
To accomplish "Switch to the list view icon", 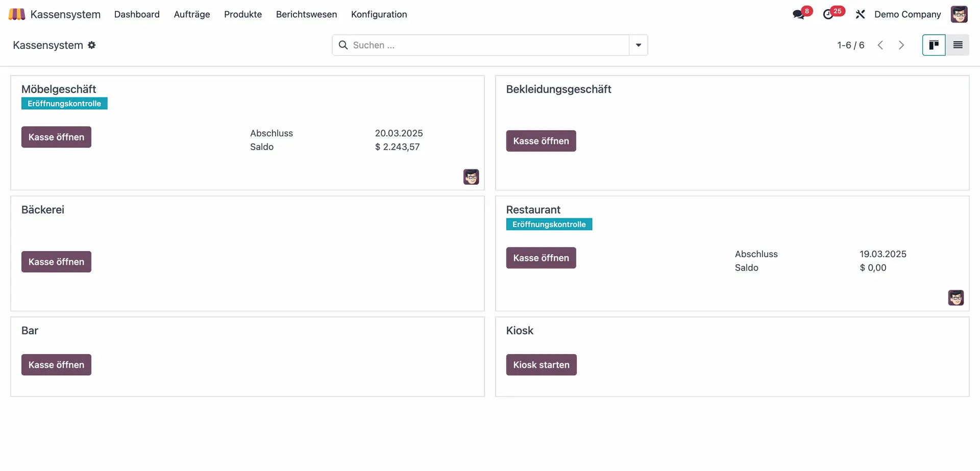I will (x=958, y=45).
